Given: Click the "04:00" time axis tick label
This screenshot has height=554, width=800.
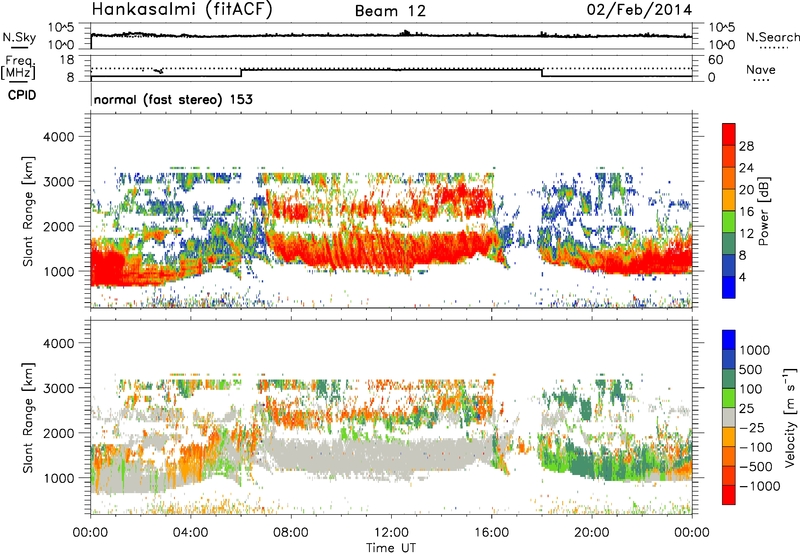Looking at the screenshot, I should click(190, 532).
